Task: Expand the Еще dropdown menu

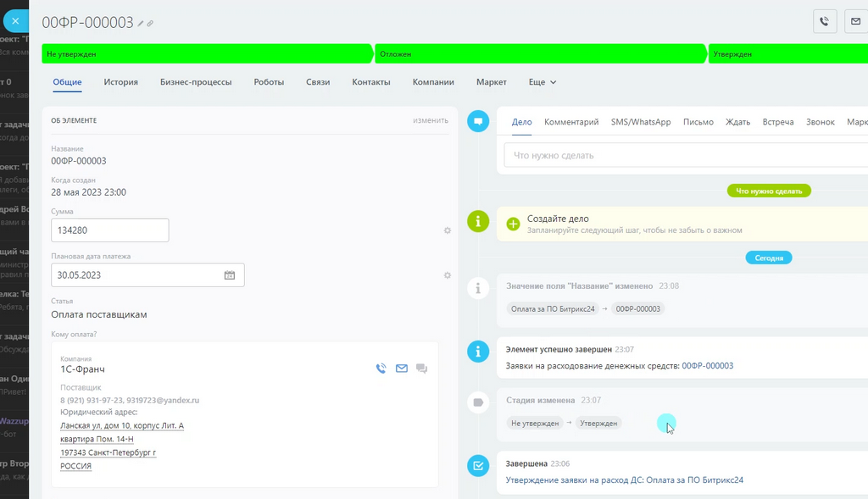Action: pyautogui.click(x=542, y=82)
